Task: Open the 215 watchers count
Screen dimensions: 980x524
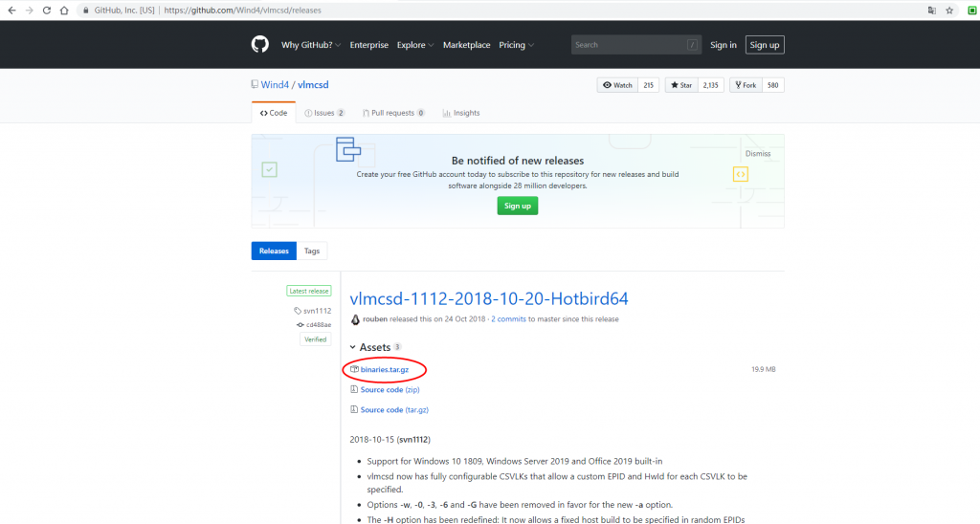Action: (648, 85)
